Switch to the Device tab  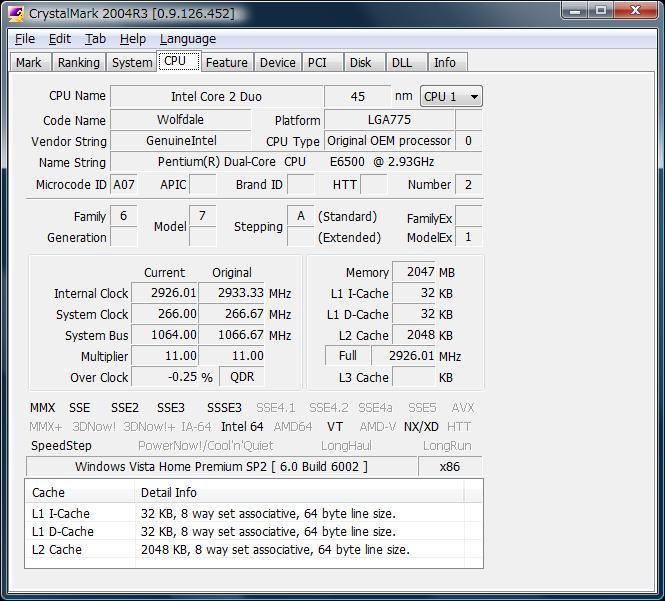tap(278, 62)
